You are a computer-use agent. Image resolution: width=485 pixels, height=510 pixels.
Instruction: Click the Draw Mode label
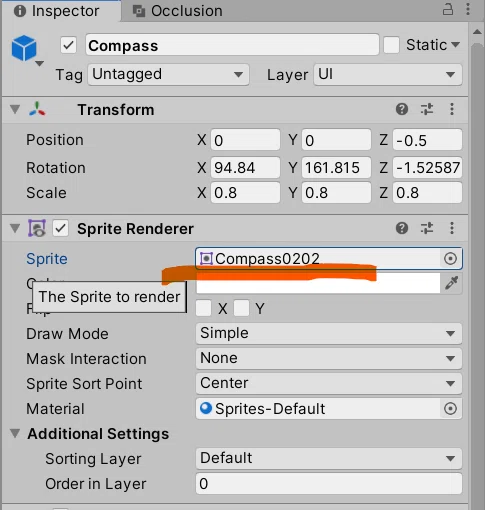click(x=67, y=334)
